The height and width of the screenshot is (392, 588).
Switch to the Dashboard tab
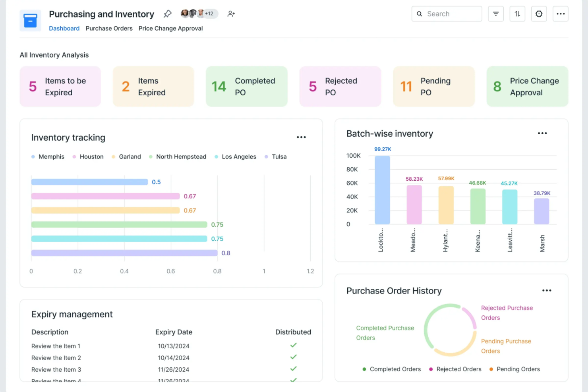pos(64,28)
